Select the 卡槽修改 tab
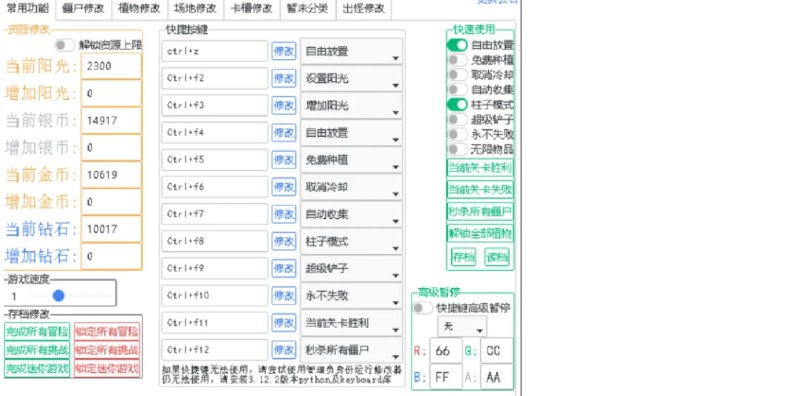Image resolution: width=800 pixels, height=396 pixels. tap(252, 9)
